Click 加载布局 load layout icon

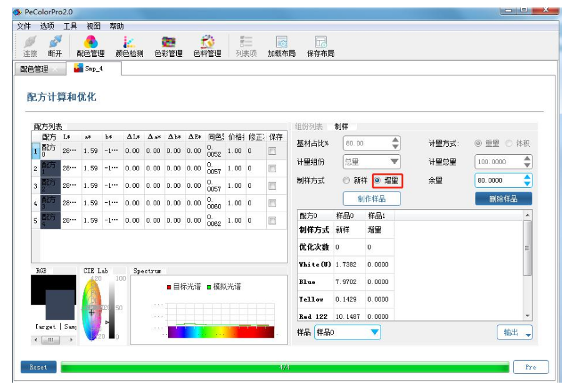click(281, 46)
